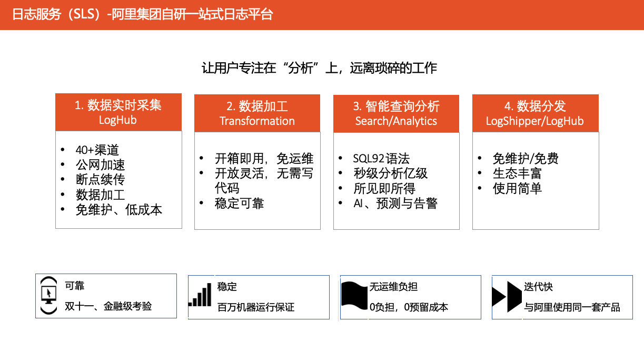Image resolution: width=644 pixels, height=350 pixels.
Task: Click the bullet 使用简单
Action: pos(517,188)
